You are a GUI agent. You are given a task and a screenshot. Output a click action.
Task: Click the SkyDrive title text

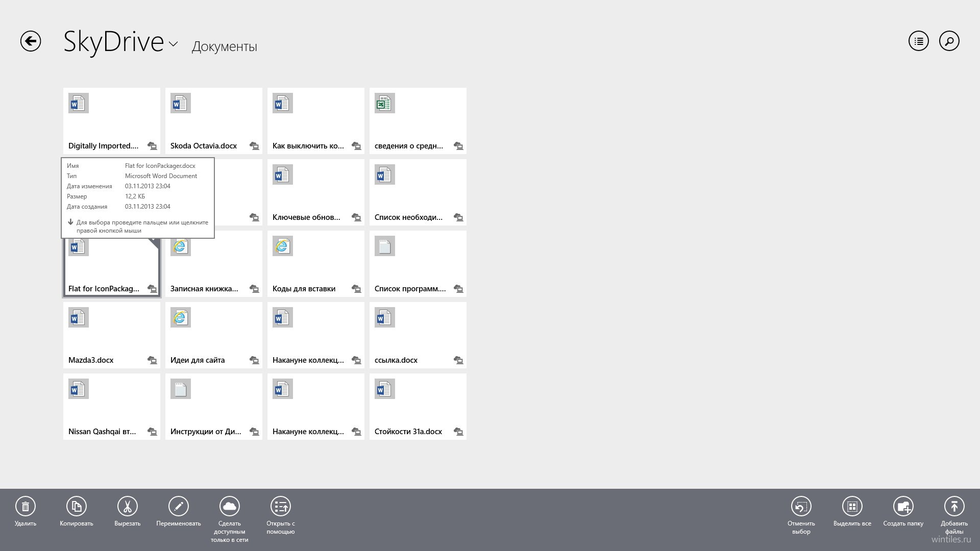[114, 42]
